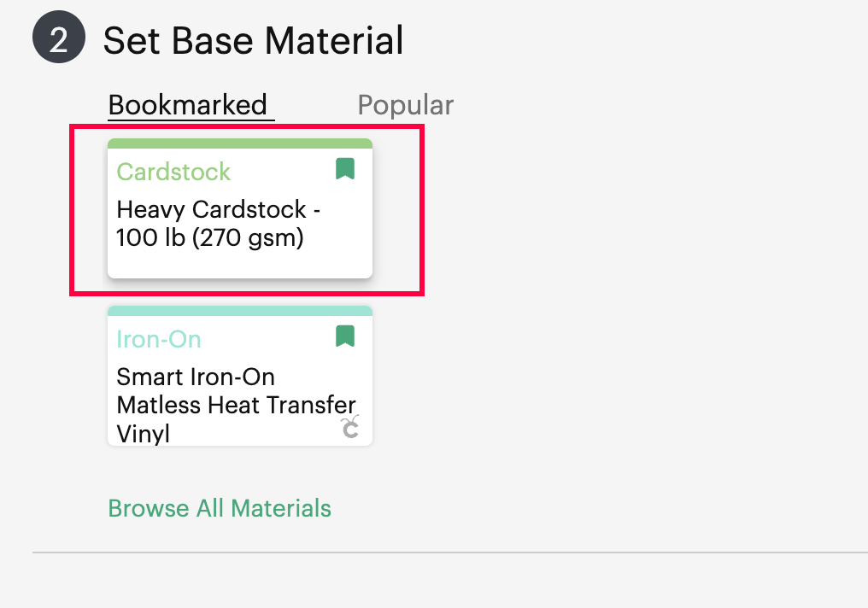Click the dark circle next to Set Base Material
The width and height of the screenshot is (868, 608).
coord(58,37)
